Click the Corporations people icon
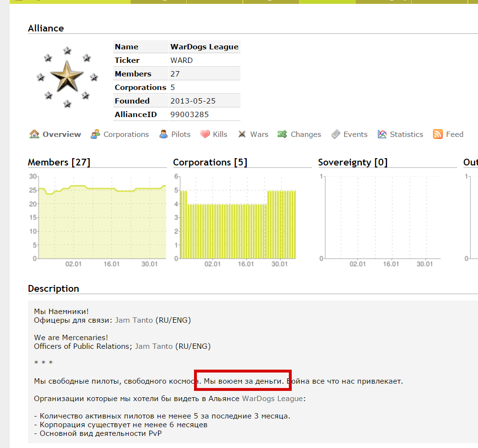 (x=95, y=134)
